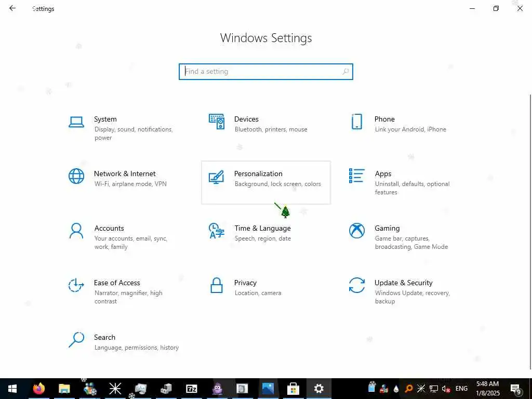Open the Time & Language icon
Image resolution: width=532 pixels, height=399 pixels.
coord(217,231)
